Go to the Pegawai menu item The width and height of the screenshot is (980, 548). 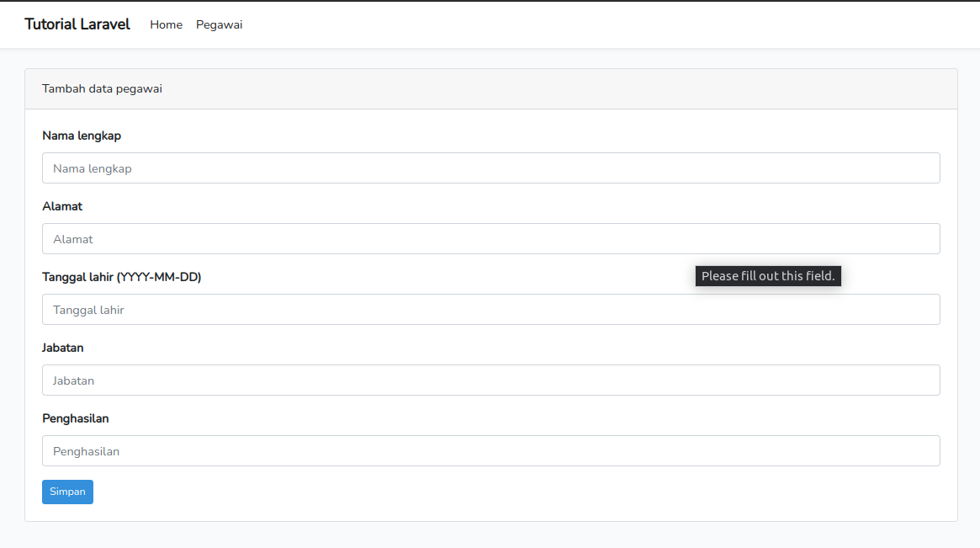pos(219,24)
